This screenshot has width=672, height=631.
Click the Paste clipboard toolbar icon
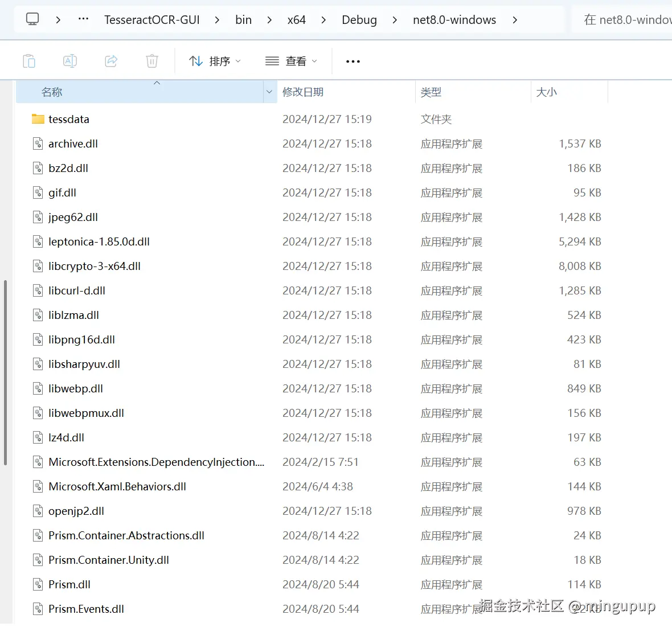tap(29, 62)
